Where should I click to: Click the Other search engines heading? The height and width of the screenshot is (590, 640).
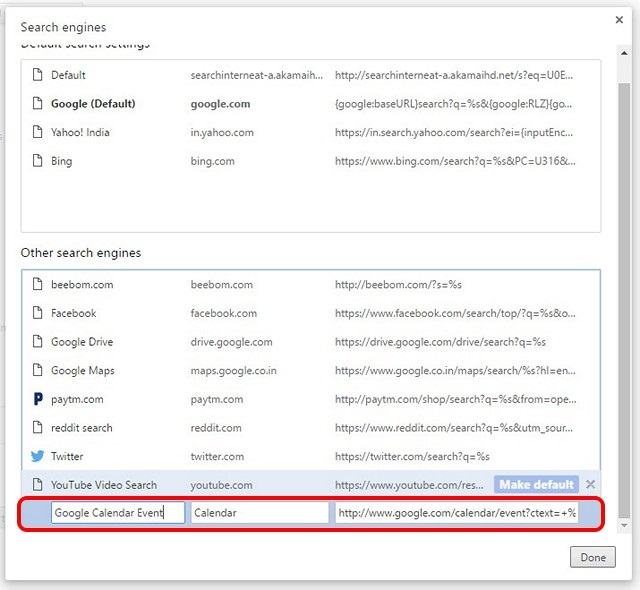coord(81,253)
